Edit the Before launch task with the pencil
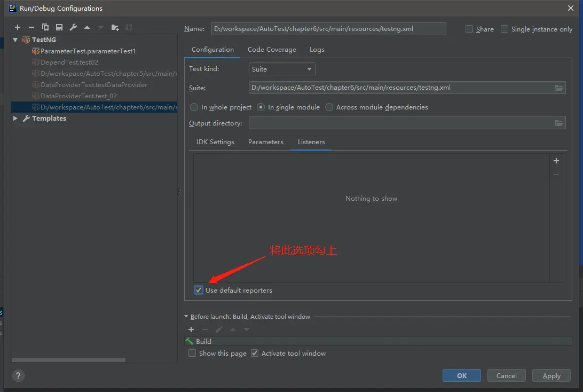 point(219,330)
